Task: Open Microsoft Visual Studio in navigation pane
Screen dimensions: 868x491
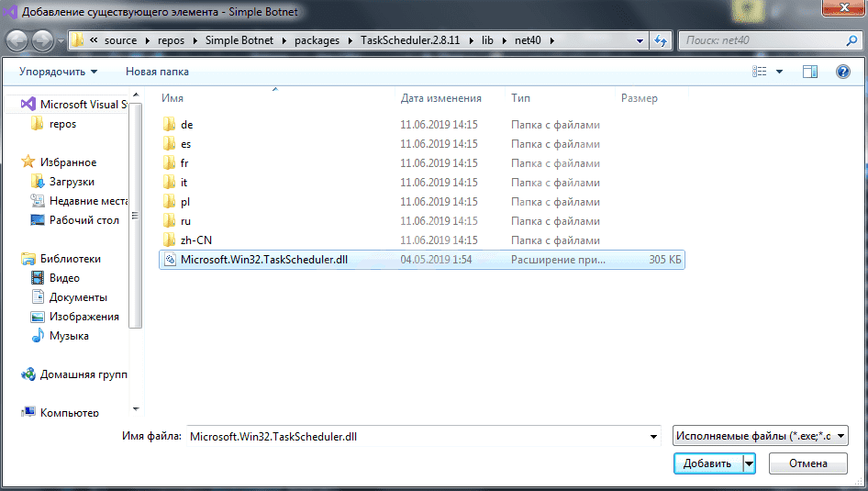Action: 74,104
